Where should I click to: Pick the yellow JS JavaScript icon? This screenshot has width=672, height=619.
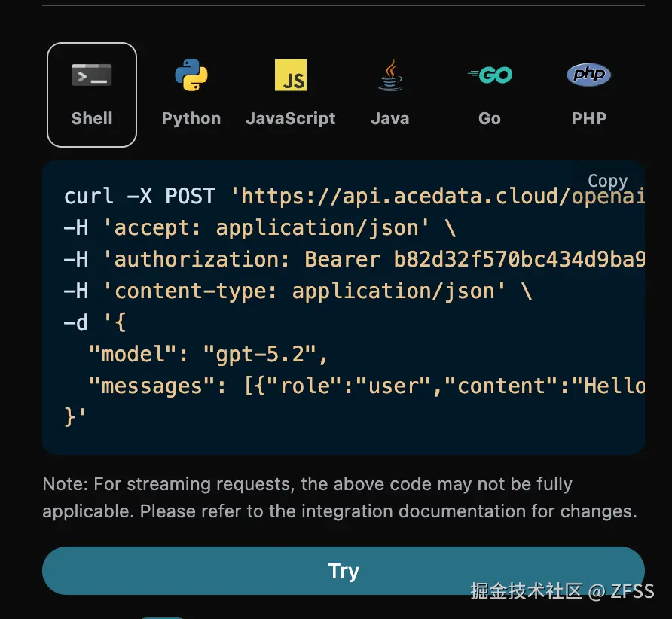[291, 75]
